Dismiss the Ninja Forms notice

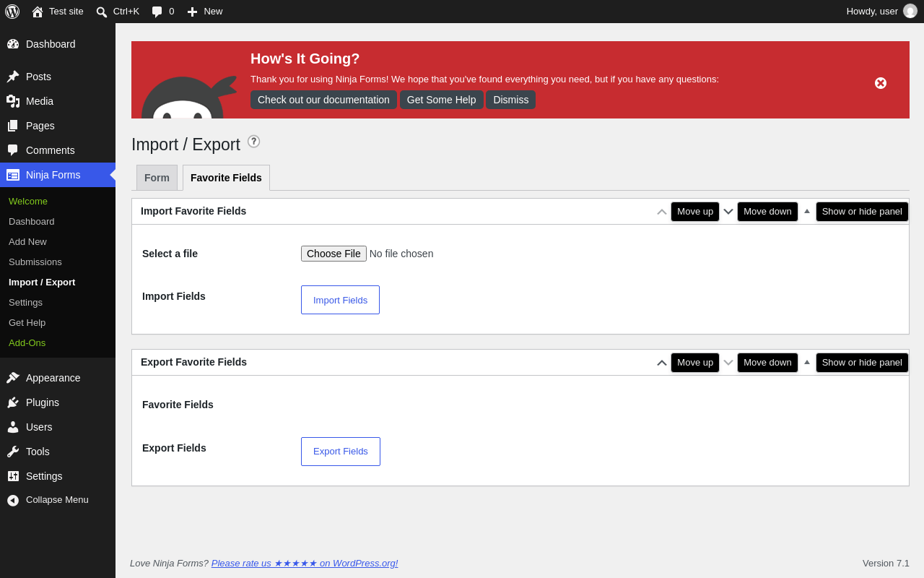[x=511, y=100]
